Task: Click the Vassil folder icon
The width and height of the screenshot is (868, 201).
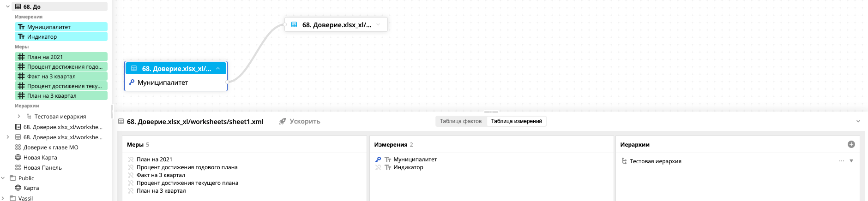Action: click(13, 198)
